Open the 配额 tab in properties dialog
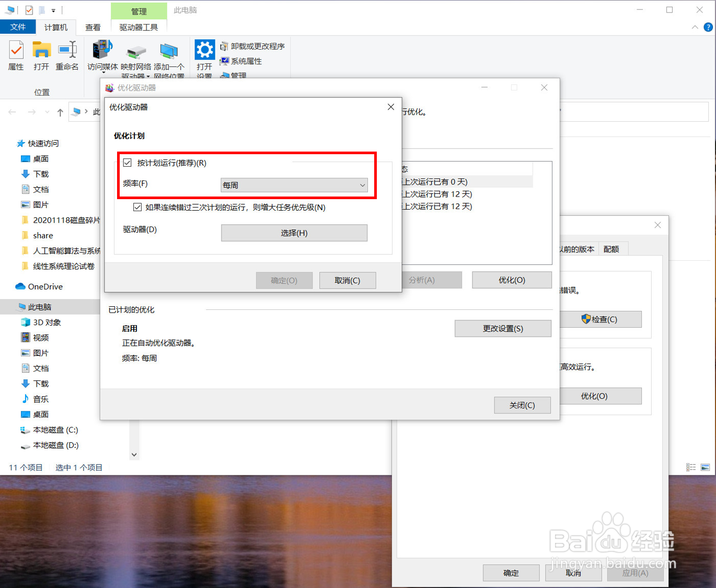Image resolution: width=716 pixels, height=588 pixels. tap(611, 249)
